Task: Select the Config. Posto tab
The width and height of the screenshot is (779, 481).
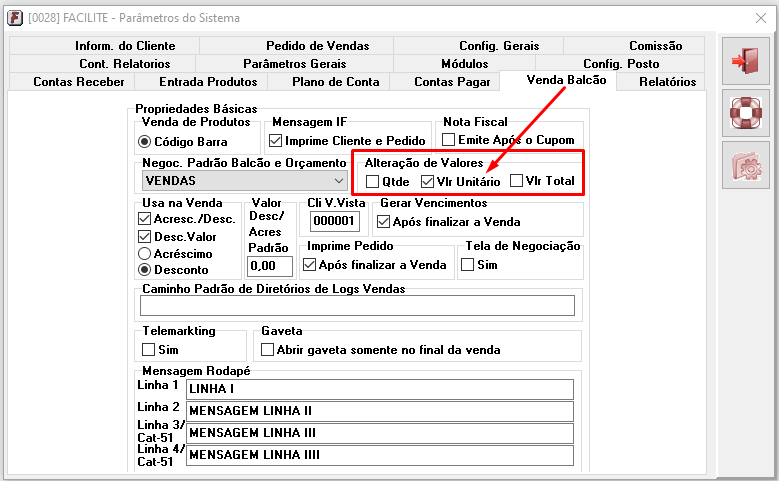Action: [x=620, y=64]
